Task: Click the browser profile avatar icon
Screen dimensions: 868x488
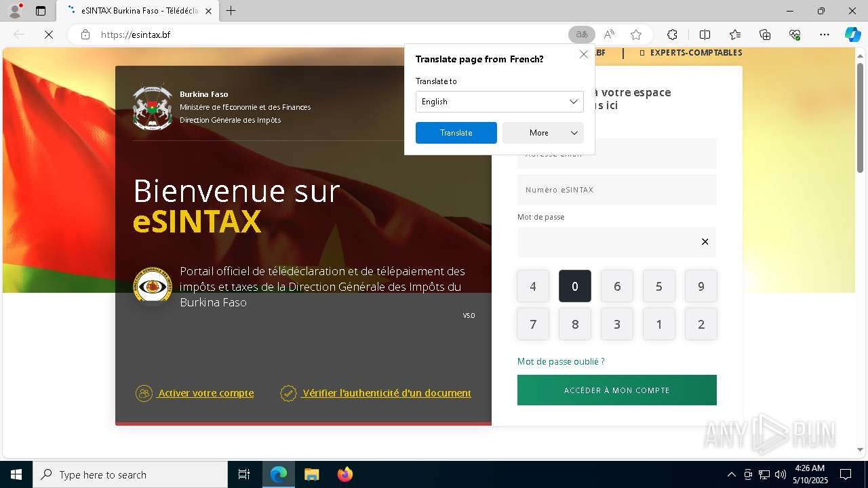Action: 15,11
